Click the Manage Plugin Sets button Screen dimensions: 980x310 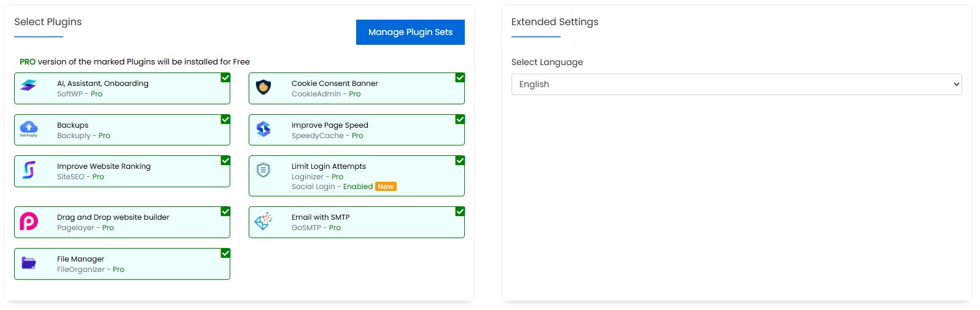click(x=410, y=32)
